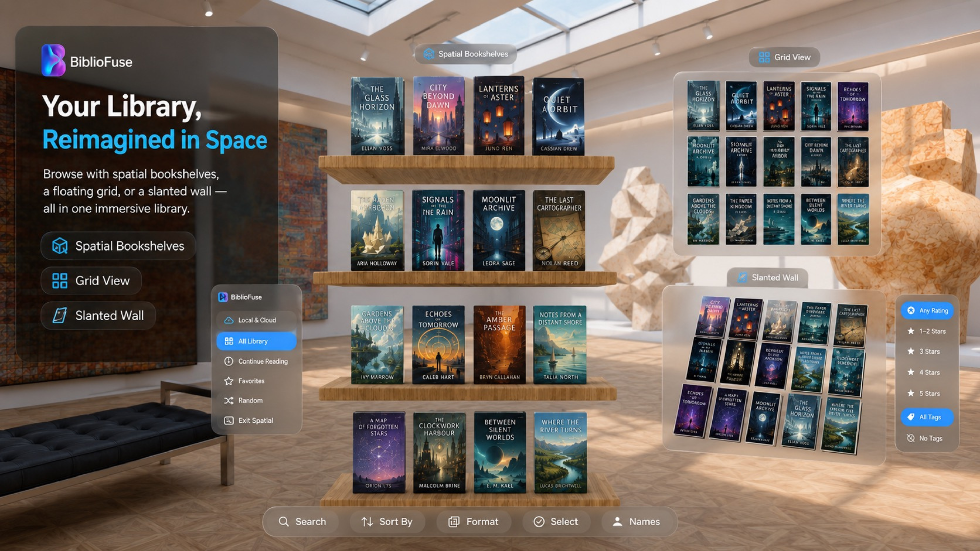980x551 pixels.
Task: Open Continue Reading list
Action: pyautogui.click(x=256, y=361)
